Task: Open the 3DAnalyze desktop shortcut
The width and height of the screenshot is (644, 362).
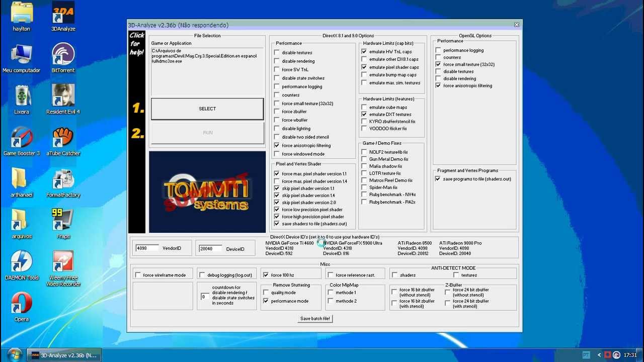Action: [x=63, y=17]
